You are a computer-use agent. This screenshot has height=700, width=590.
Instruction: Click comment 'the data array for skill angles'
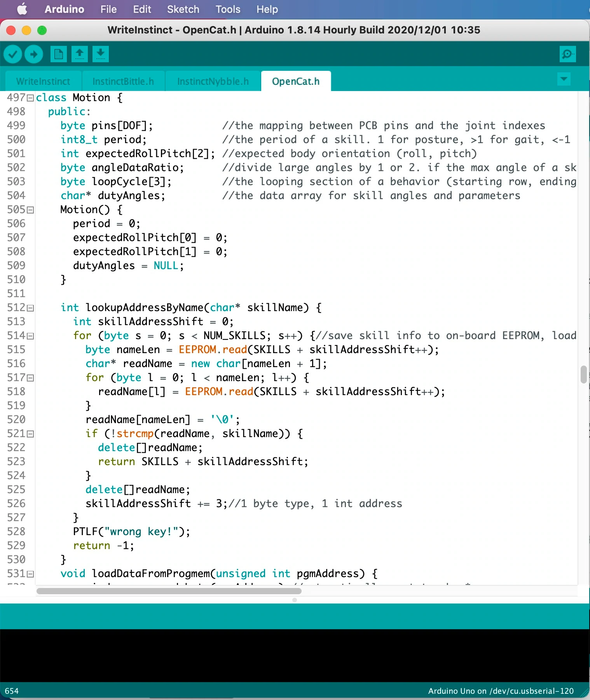(x=371, y=196)
